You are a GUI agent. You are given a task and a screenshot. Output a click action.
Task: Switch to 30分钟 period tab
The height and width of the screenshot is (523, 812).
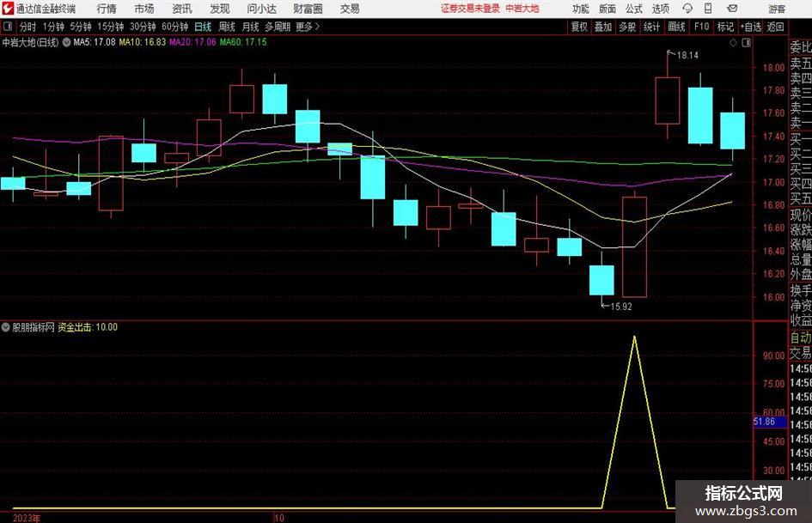pos(143,27)
